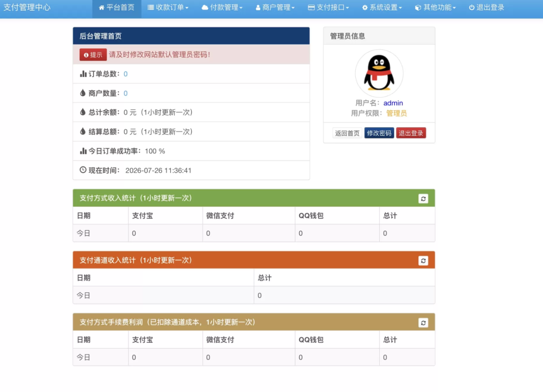Click 今日 row in 支付通道收入统计 table
Viewport: 543px width, 392px height.
254,295
